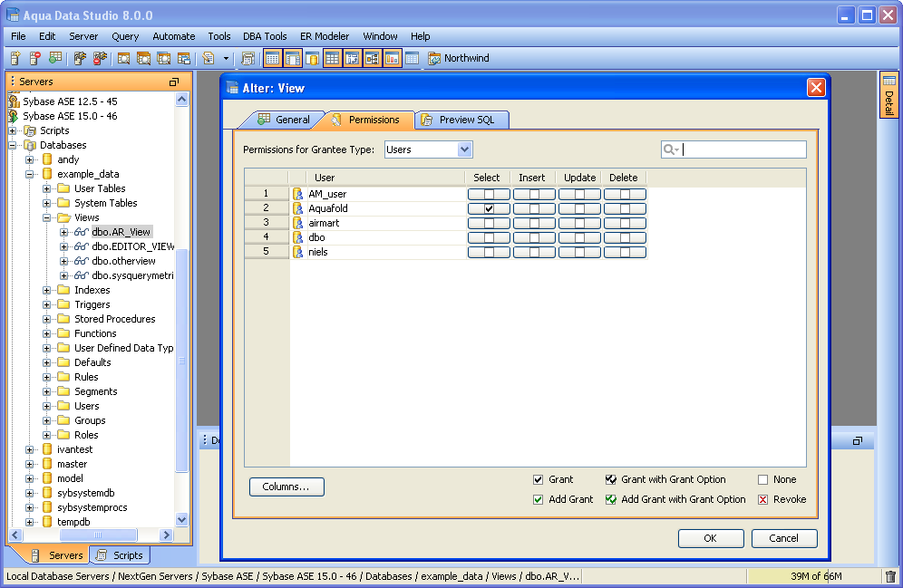Viewport: 903px width, 588px height.
Task: Click the Servers tree horizontal scrollbar thumb
Action: pos(99,535)
